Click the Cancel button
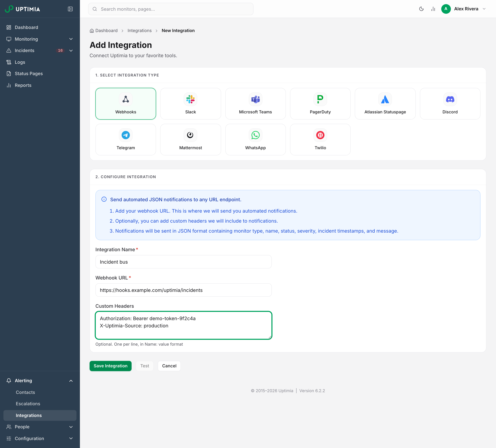This screenshot has height=448, width=496. [169, 366]
